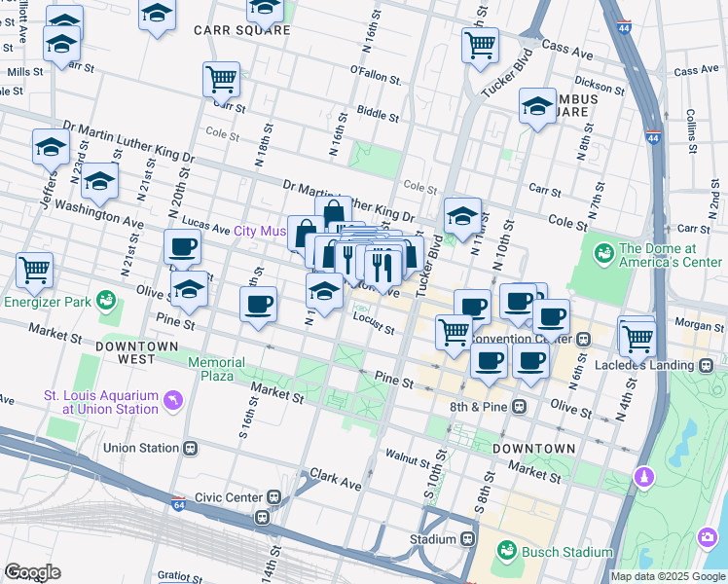Viewport: 728px width, 584px height.
Task: Click the N 4th St street label
Action: tap(627, 400)
